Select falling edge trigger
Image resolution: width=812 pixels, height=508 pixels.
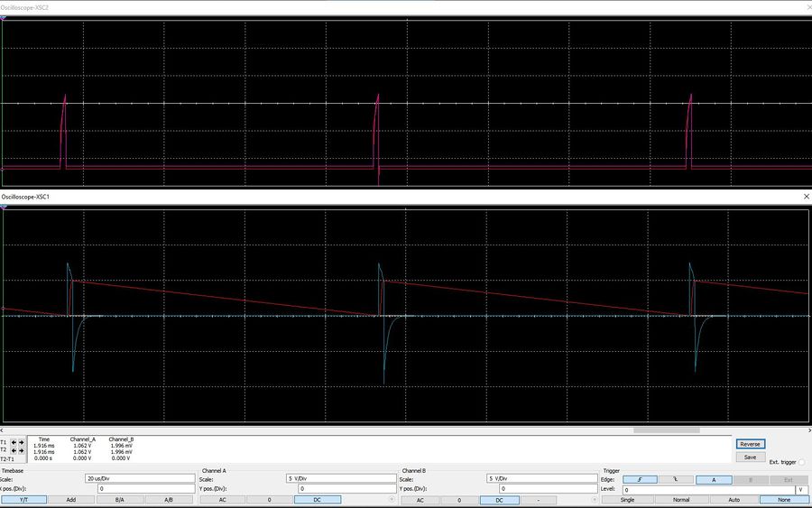677,479
